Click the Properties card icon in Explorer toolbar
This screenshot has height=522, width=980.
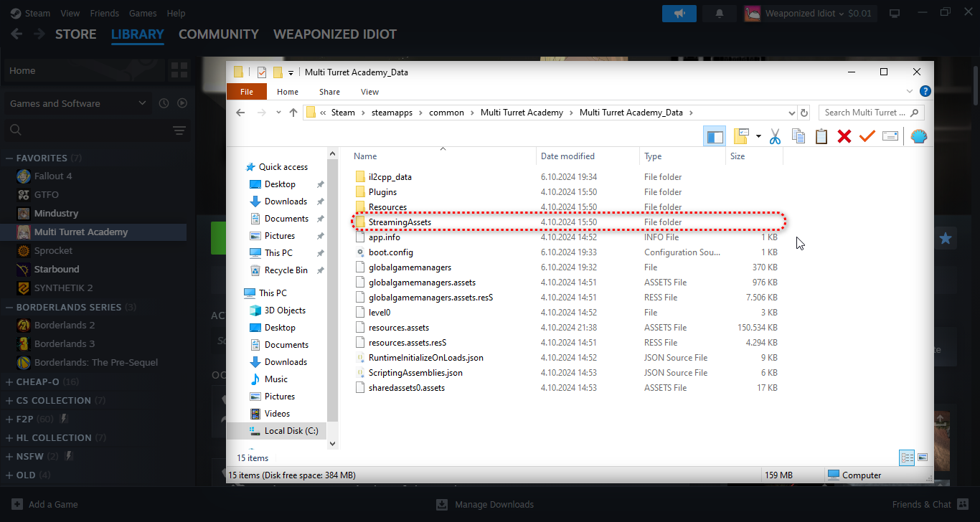tap(890, 136)
